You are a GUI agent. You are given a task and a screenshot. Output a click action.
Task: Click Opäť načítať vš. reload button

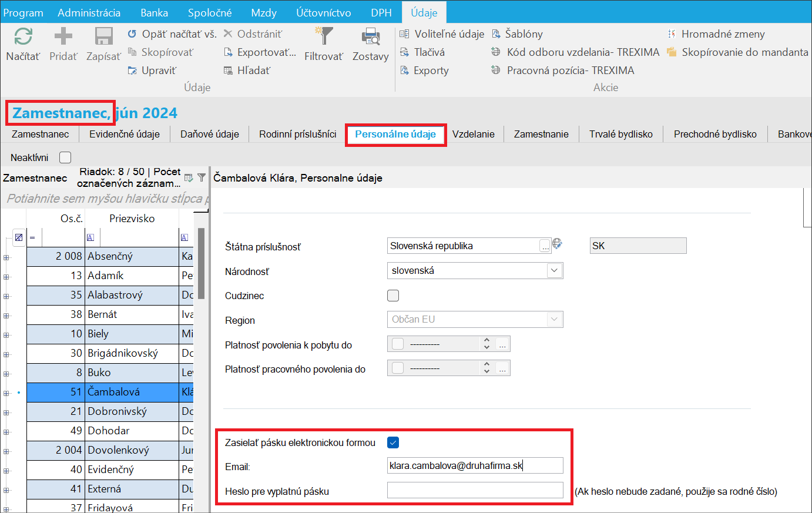[172, 34]
